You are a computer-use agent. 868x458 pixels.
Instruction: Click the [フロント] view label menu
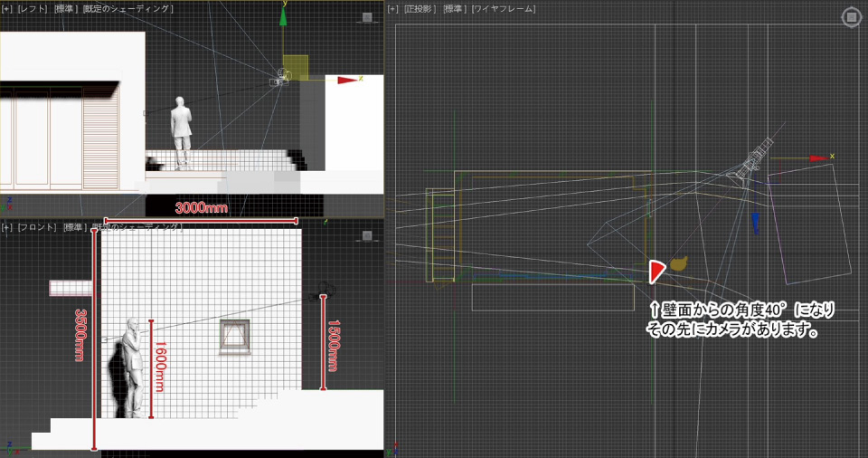click(x=37, y=227)
